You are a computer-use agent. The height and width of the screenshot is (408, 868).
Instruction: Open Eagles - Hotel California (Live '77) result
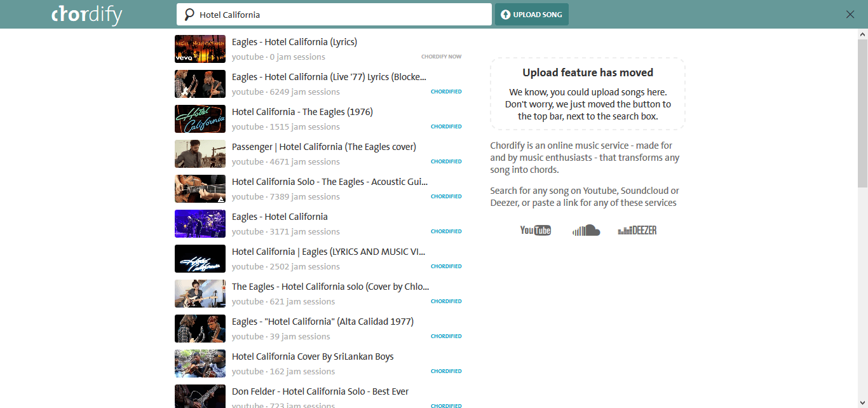329,77
